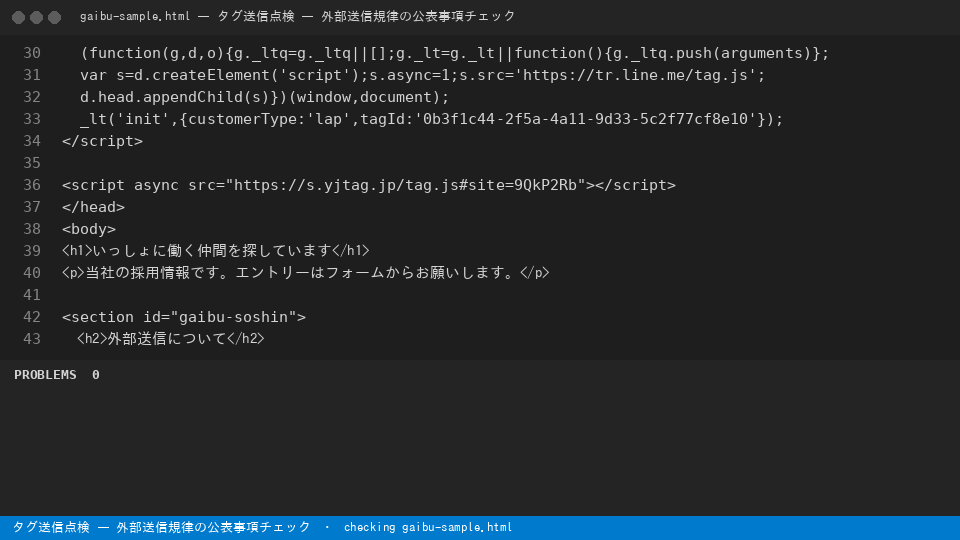Click the <body> opening tag
The height and width of the screenshot is (540, 960).
89,229
